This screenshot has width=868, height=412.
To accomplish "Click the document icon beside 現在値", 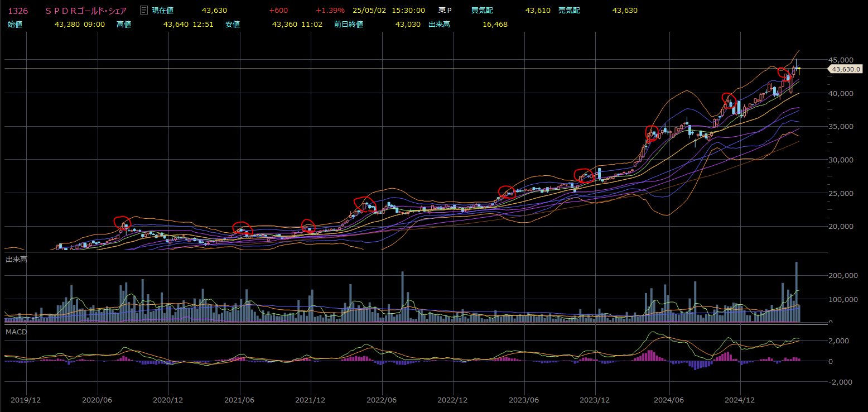I will (x=144, y=10).
